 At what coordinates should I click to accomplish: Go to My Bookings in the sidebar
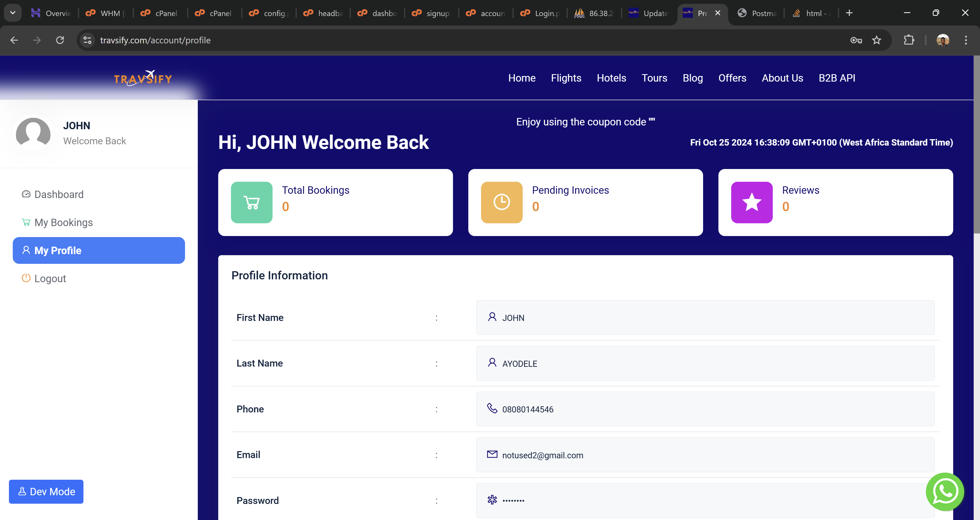[x=64, y=222]
